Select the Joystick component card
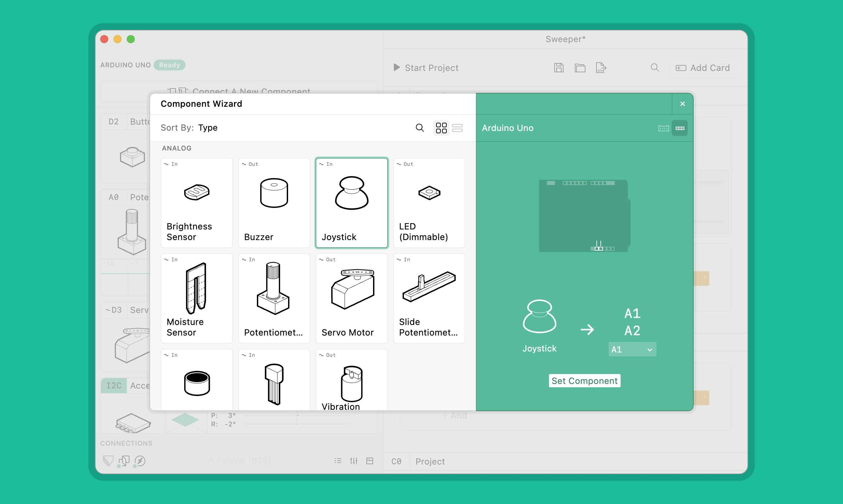Screen dimensions: 843x504 351,203
